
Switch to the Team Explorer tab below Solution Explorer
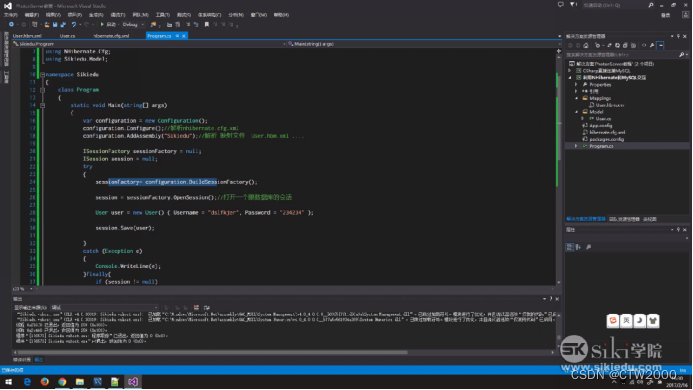click(624, 219)
